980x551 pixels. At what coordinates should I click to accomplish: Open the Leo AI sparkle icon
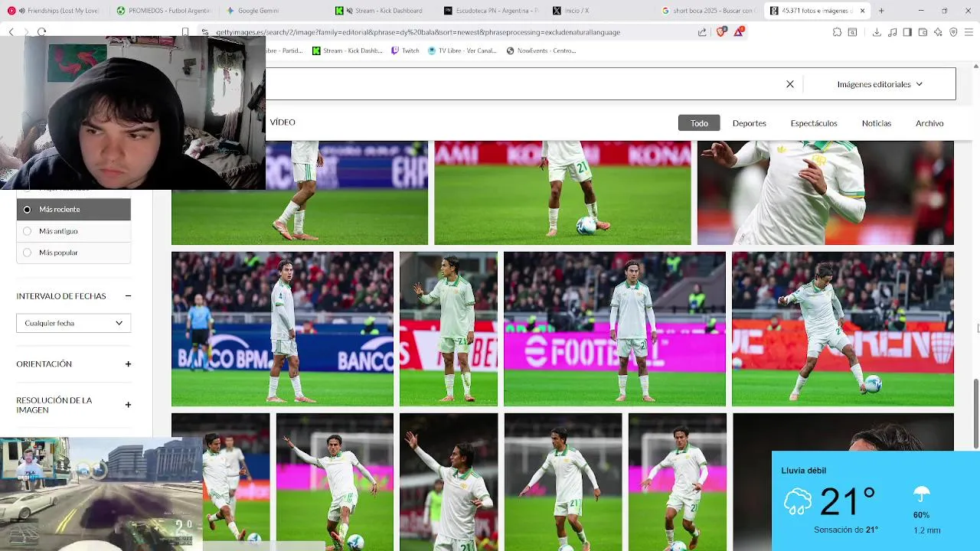click(x=938, y=32)
